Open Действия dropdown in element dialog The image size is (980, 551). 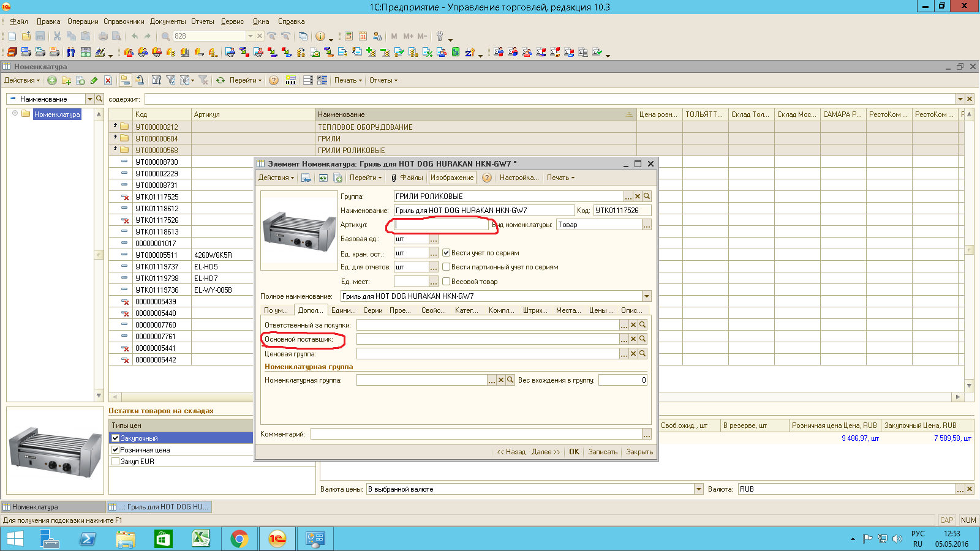click(x=276, y=178)
